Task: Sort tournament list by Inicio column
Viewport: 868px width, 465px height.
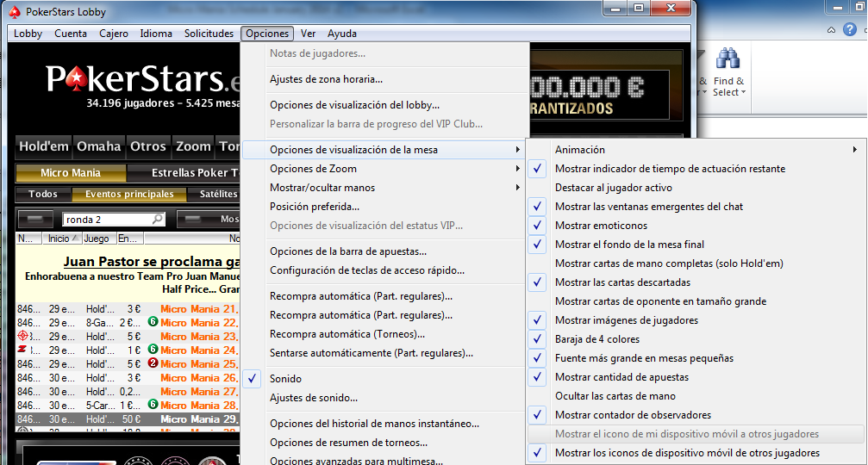Action: pos(62,239)
